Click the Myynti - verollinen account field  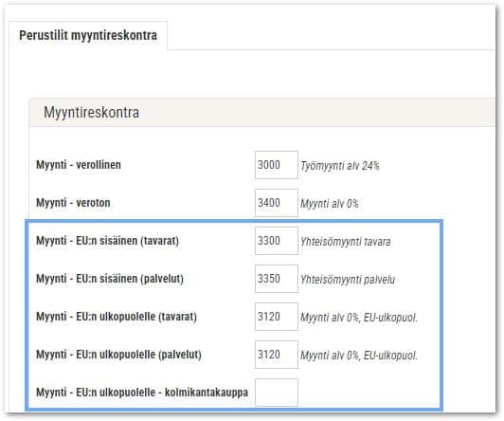point(277,165)
